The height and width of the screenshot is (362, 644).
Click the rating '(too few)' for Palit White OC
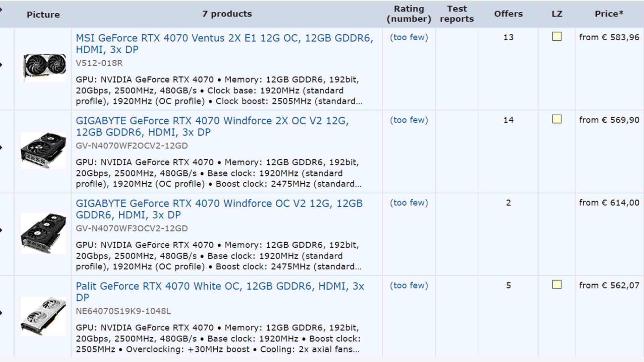coord(409,286)
